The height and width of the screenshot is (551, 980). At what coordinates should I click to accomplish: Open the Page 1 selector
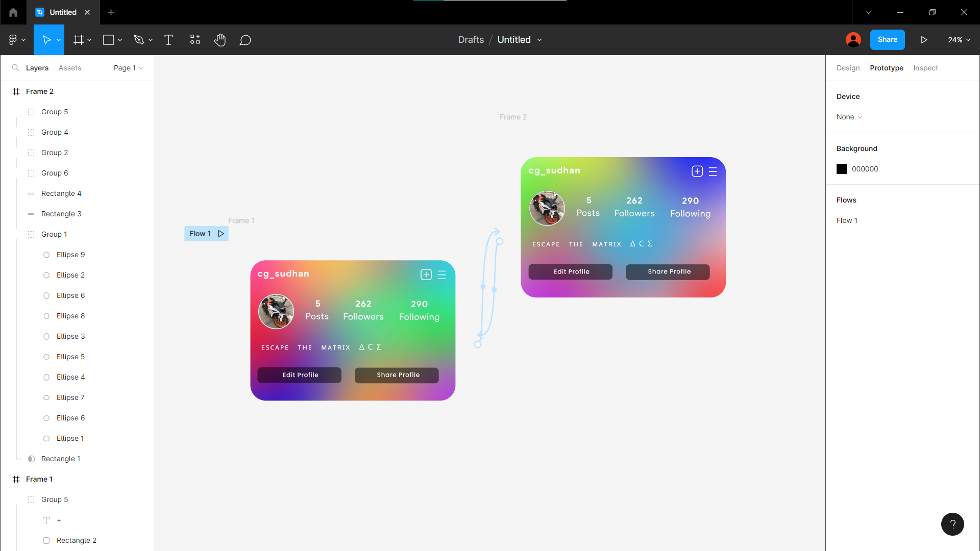[x=127, y=67]
